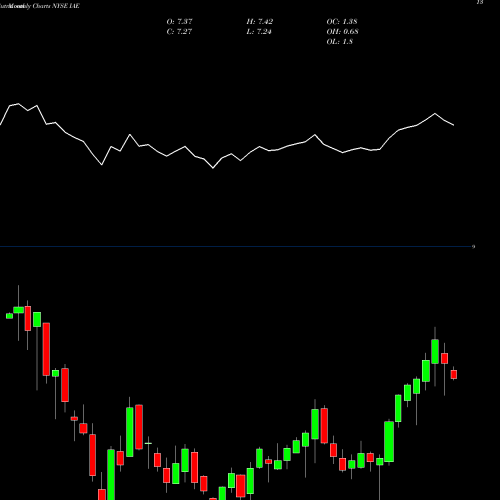Click the '9' price axis label
Screen dimensions: 500x500
(x=473, y=247)
